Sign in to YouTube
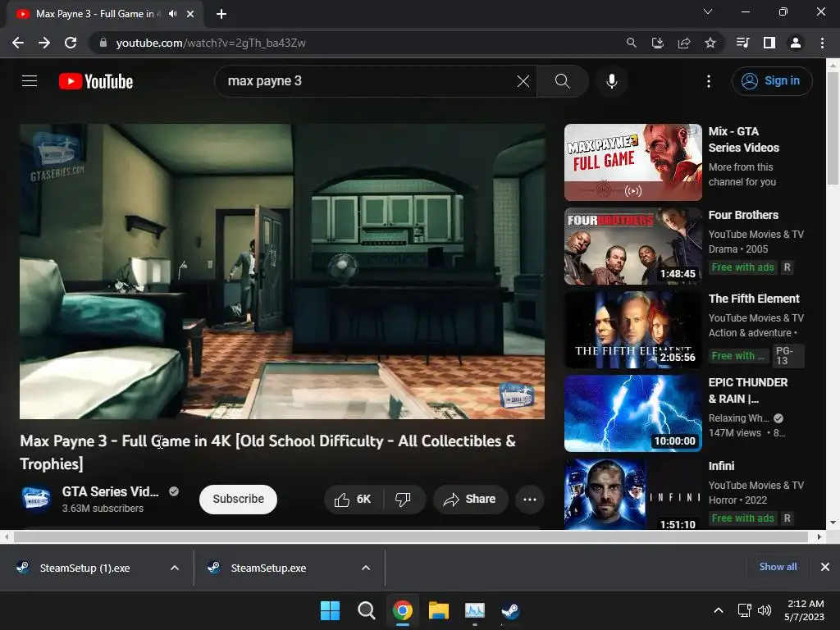Image resolution: width=840 pixels, height=630 pixels. pos(771,81)
